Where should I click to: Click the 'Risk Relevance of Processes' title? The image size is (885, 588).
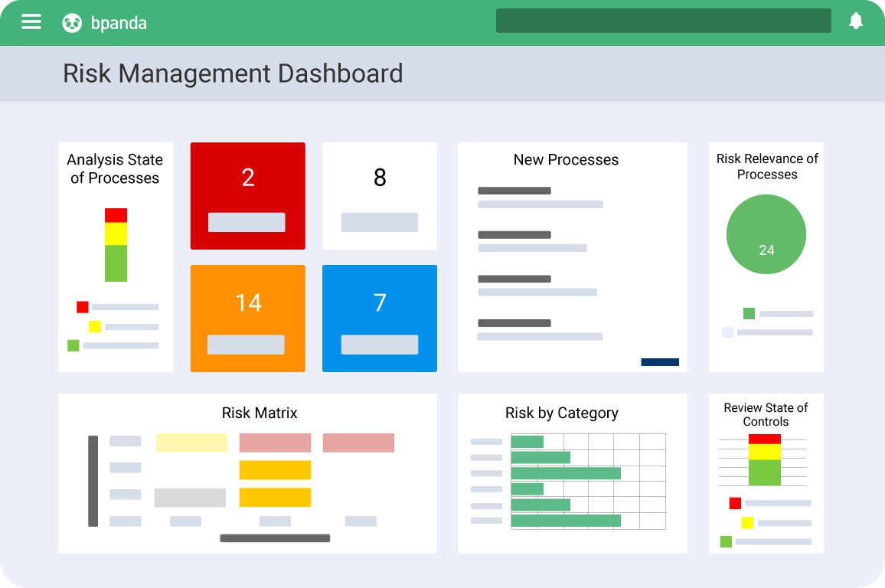[x=767, y=166]
